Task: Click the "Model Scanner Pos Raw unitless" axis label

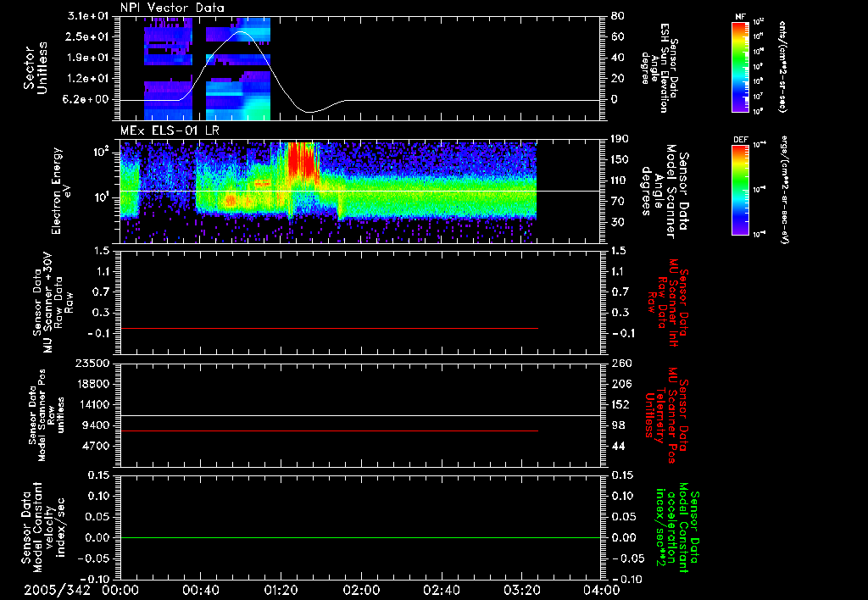Action: 46,415
